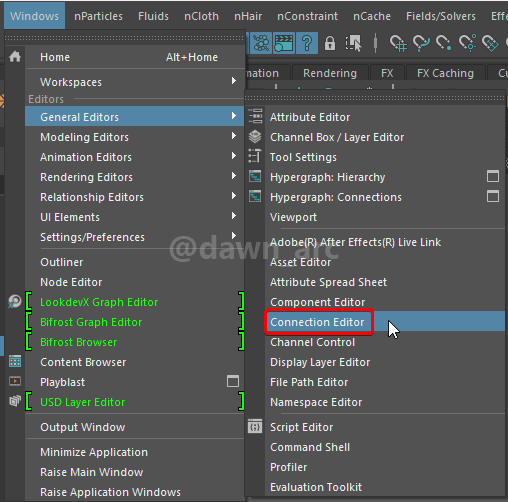508x502 pixels.
Task: Open Hypergraph: Hierarchy options box
Action: (x=493, y=176)
